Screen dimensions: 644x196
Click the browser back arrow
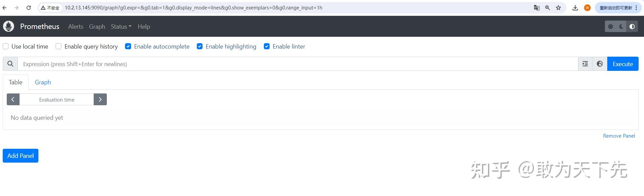coord(5,8)
